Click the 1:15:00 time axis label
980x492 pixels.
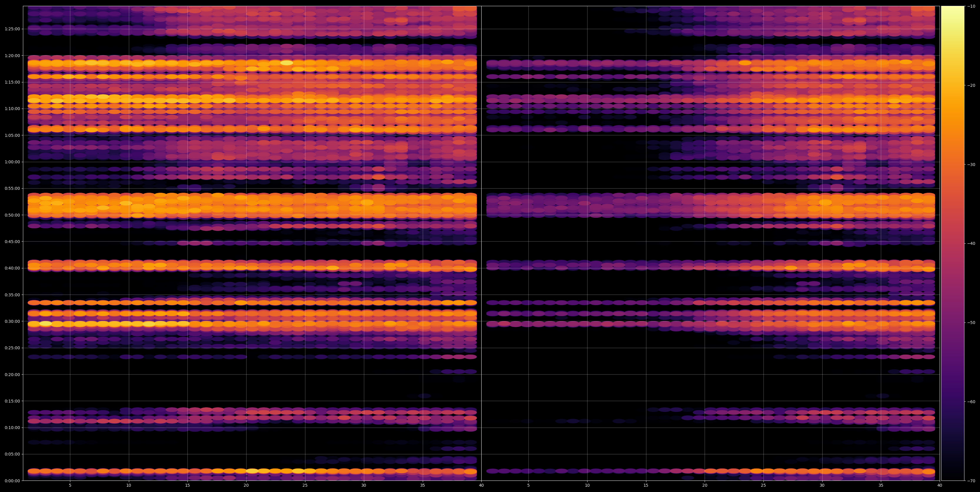coord(13,82)
